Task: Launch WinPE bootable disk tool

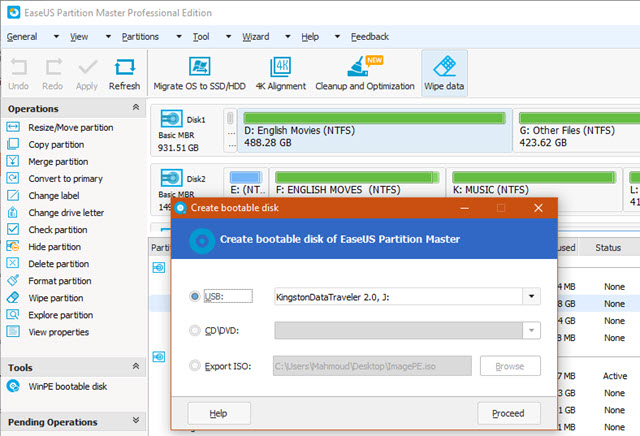Action: coord(67,387)
